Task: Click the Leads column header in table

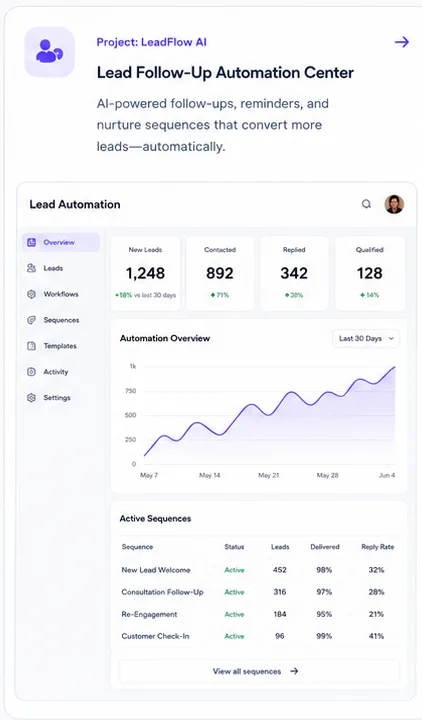Action: coord(280,547)
